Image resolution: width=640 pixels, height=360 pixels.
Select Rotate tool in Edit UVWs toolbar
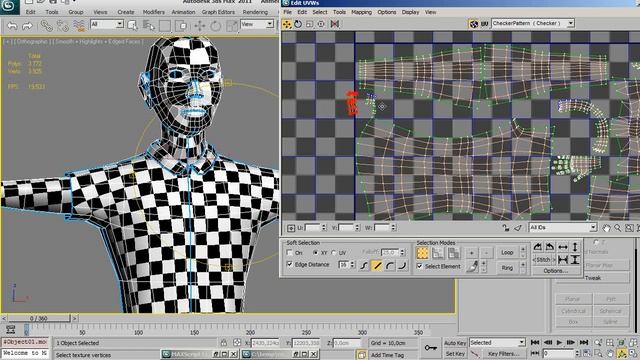click(x=298, y=24)
